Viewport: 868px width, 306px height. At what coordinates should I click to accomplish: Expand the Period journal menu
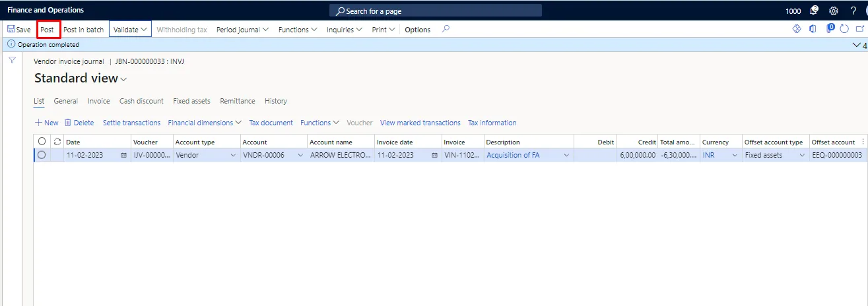point(242,30)
